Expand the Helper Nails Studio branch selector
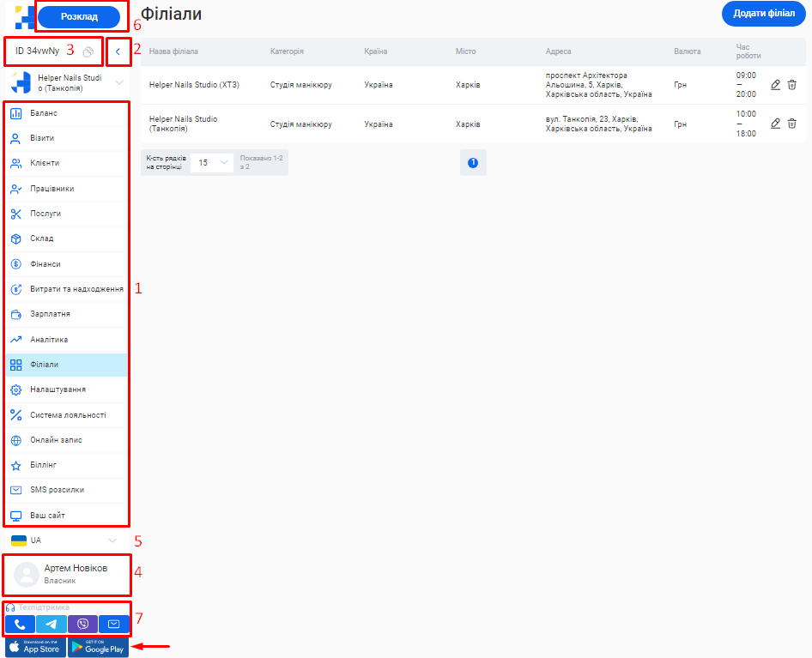Screen dimensions: 812x658 119,82
